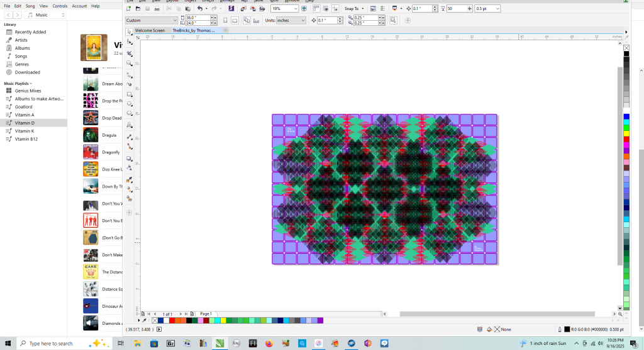Select the Crop tool in toolbox

coord(130,54)
